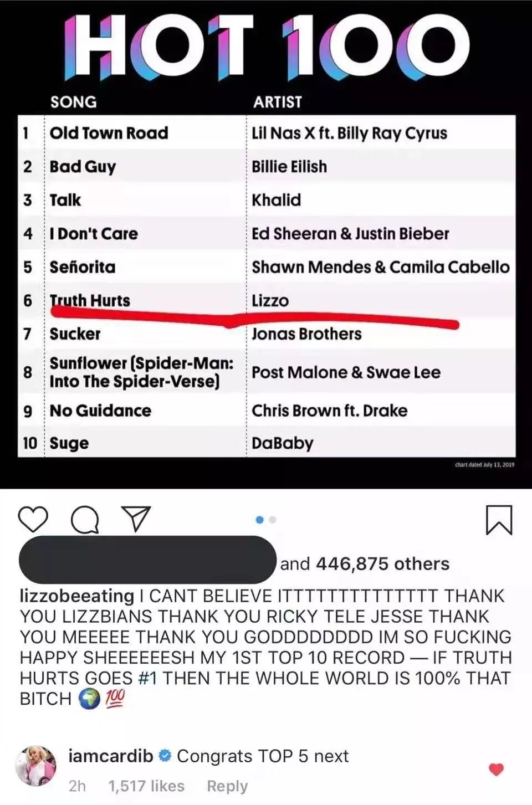Click the verified badge next to iamcardib
Image resolution: width=532 pixels, height=805 pixels.
click(165, 756)
